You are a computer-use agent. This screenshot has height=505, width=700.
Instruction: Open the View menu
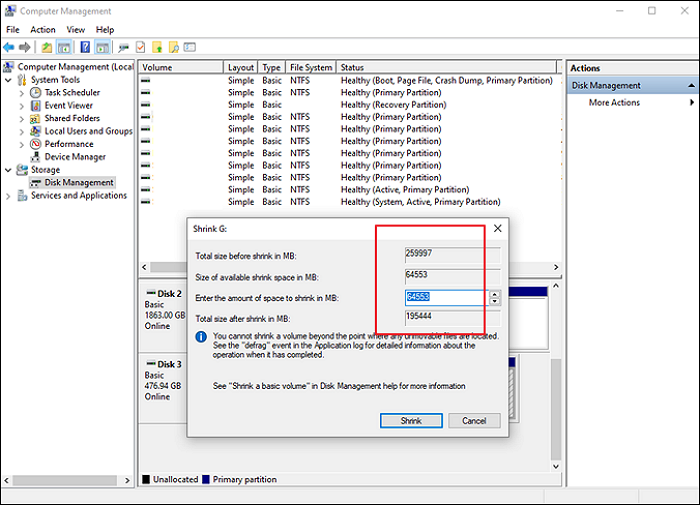(77, 30)
